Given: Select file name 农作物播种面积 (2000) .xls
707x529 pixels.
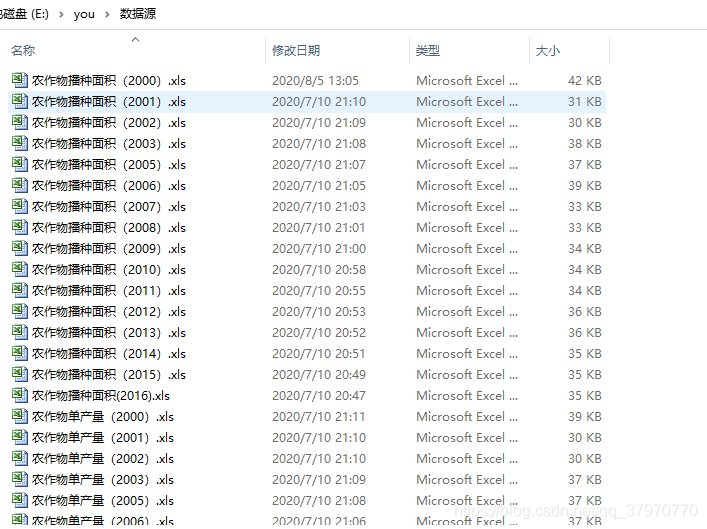Looking at the screenshot, I should (109, 81).
